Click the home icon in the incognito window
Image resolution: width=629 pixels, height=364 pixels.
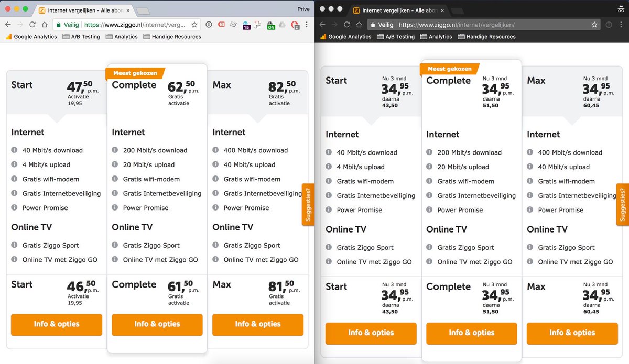click(x=359, y=24)
